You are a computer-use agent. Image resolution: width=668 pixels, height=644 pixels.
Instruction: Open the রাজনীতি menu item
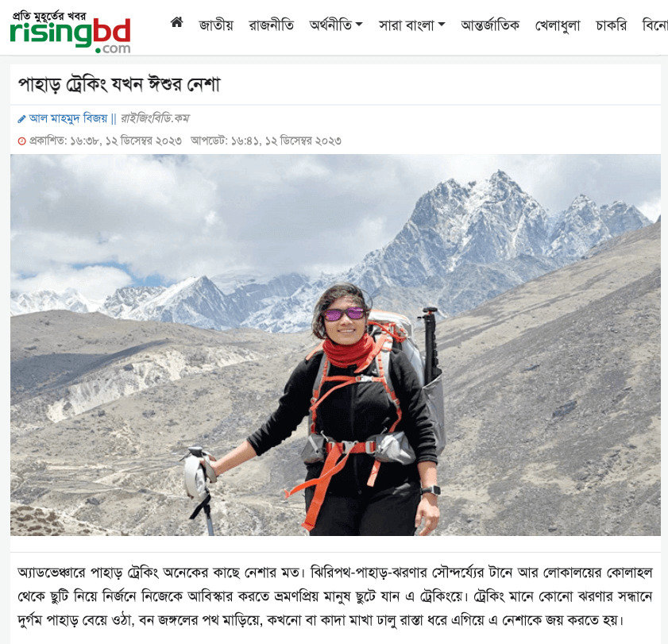coord(272,25)
